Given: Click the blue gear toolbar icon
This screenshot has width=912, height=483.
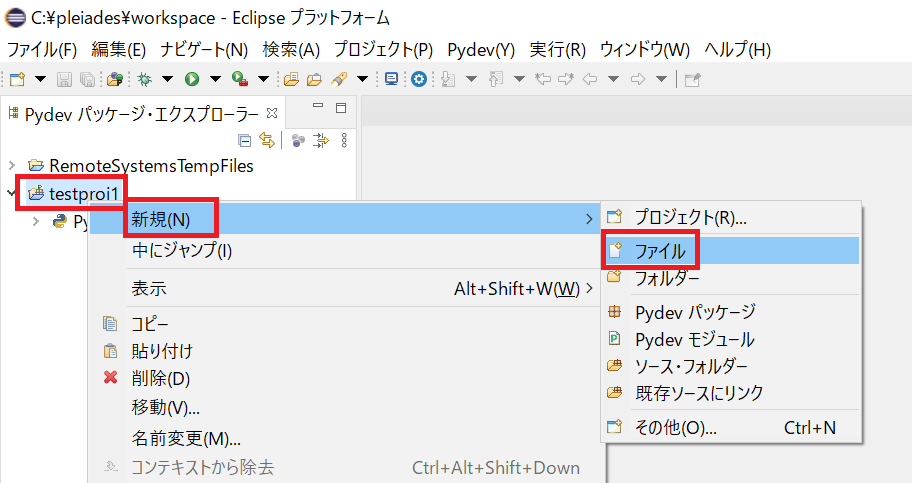Looking at the screenshot, I should pos(419,79).
